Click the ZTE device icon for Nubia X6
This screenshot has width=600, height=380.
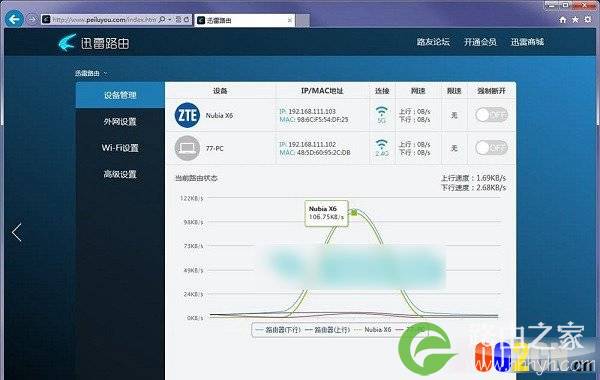click(x=187, y=115)
